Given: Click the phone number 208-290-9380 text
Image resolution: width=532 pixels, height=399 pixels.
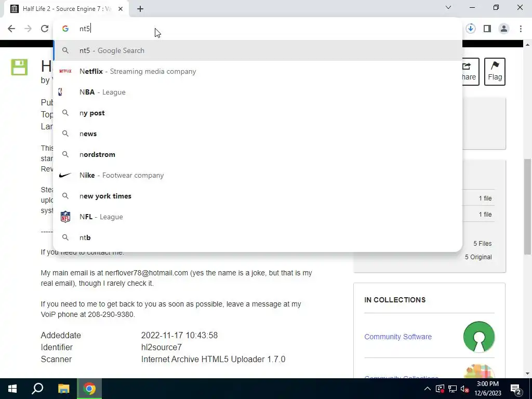Looking at the screenshot, I should click(x=111, y=314).
